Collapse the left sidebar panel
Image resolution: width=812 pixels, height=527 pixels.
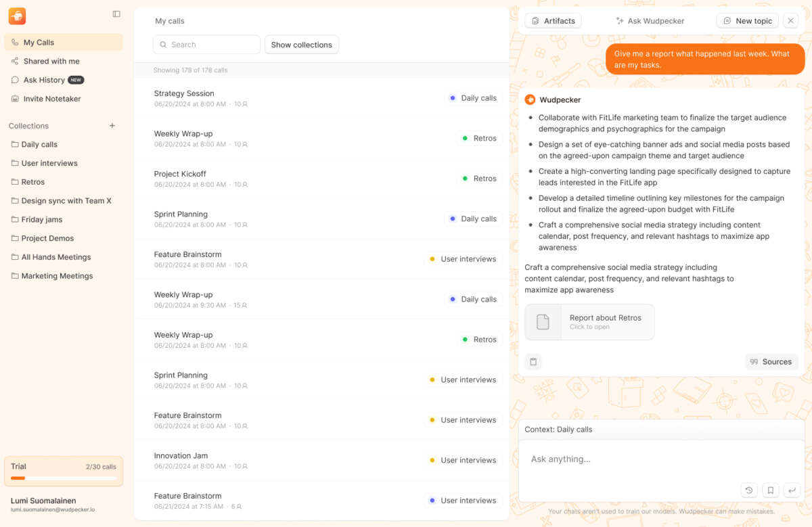coord(116,14)
